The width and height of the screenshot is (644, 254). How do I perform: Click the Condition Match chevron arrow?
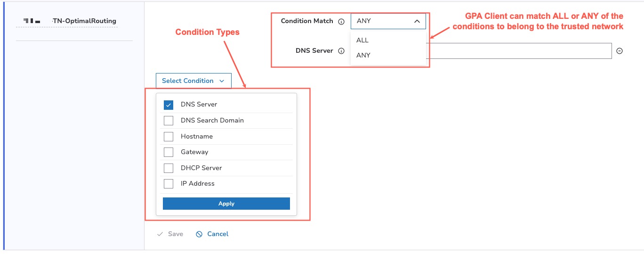[x=417, y=21]
